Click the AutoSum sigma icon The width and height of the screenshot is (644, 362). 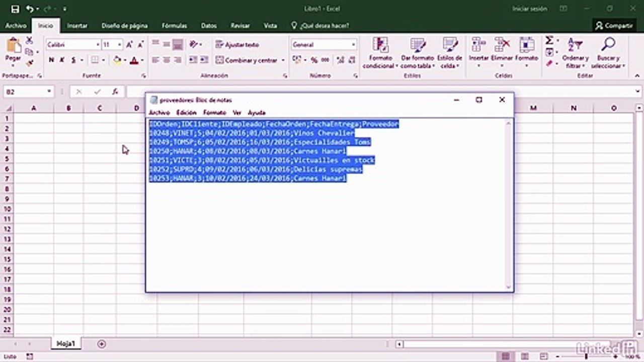pos(549,41)
